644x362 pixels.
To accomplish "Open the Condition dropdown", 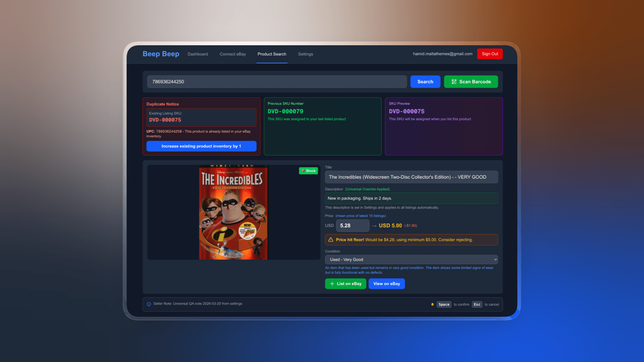I will tap(411, 259).
